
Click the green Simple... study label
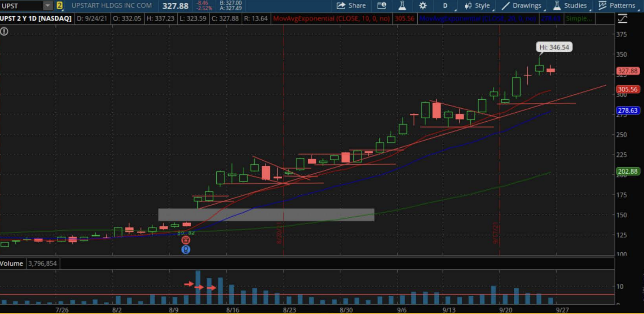point(579,19)
